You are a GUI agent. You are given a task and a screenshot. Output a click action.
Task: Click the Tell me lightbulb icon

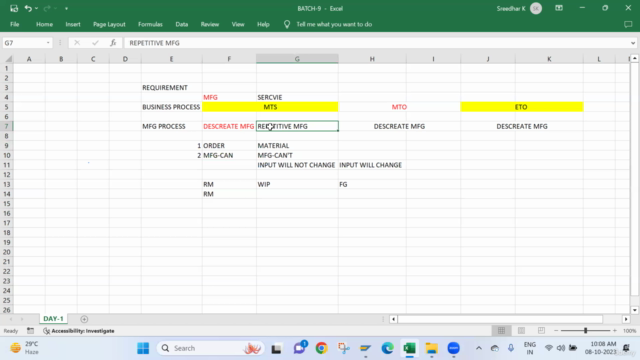287,24
